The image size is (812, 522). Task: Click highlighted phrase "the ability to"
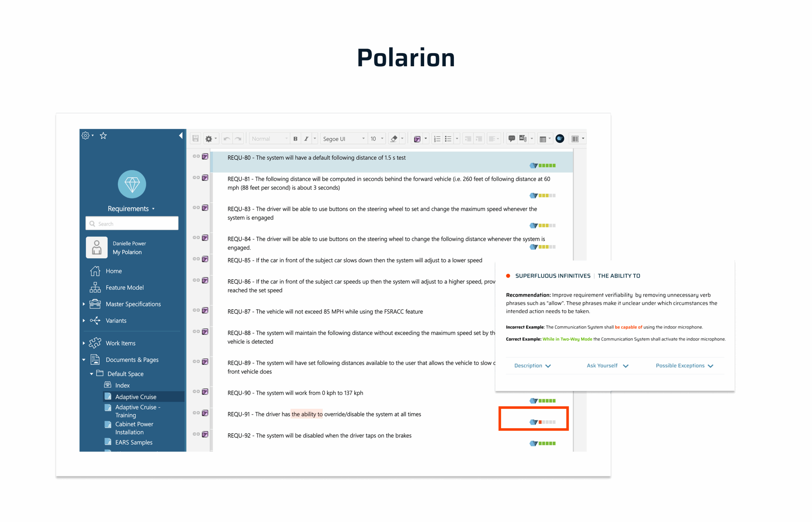[x=307, y=414]
